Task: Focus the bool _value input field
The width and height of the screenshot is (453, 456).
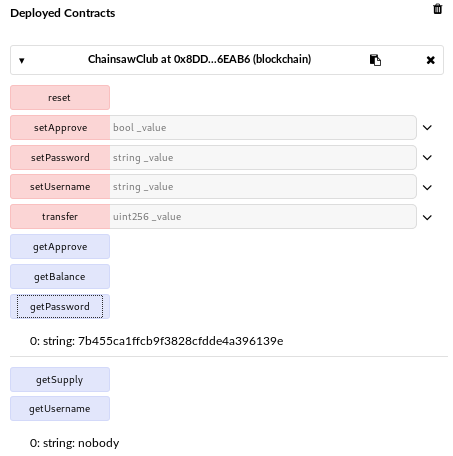Action: 263,127
